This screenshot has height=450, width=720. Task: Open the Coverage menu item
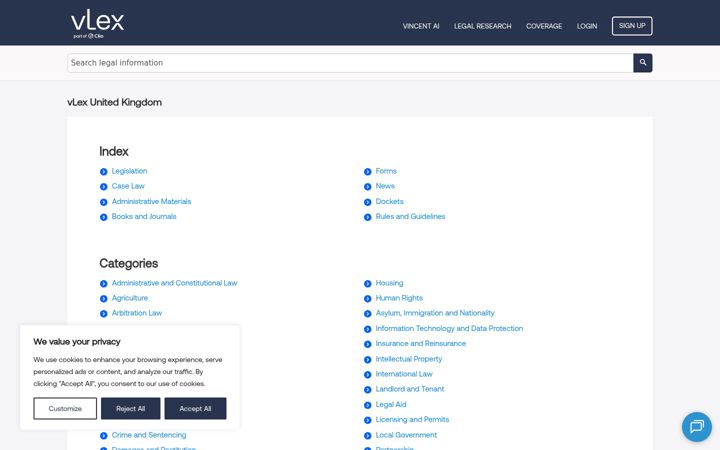[544, 26]
